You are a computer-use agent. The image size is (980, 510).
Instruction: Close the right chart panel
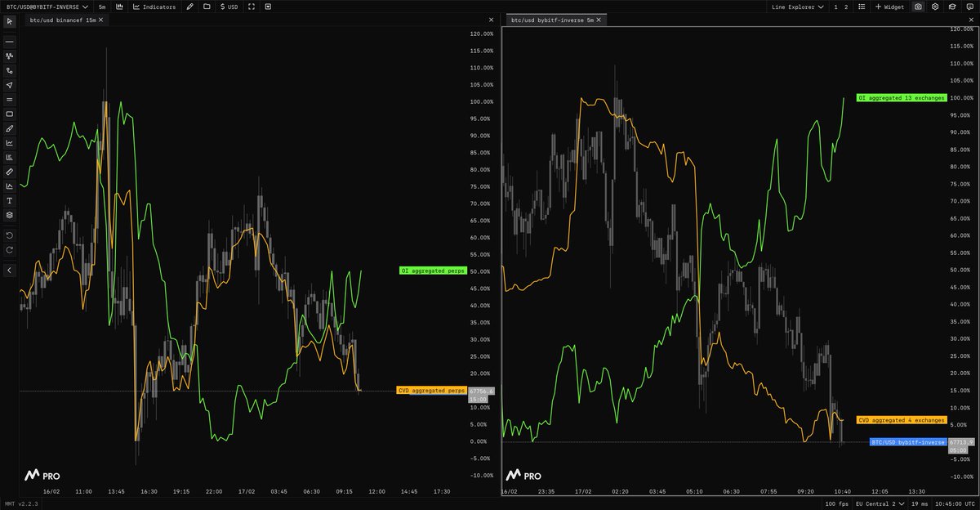point(969,20)
